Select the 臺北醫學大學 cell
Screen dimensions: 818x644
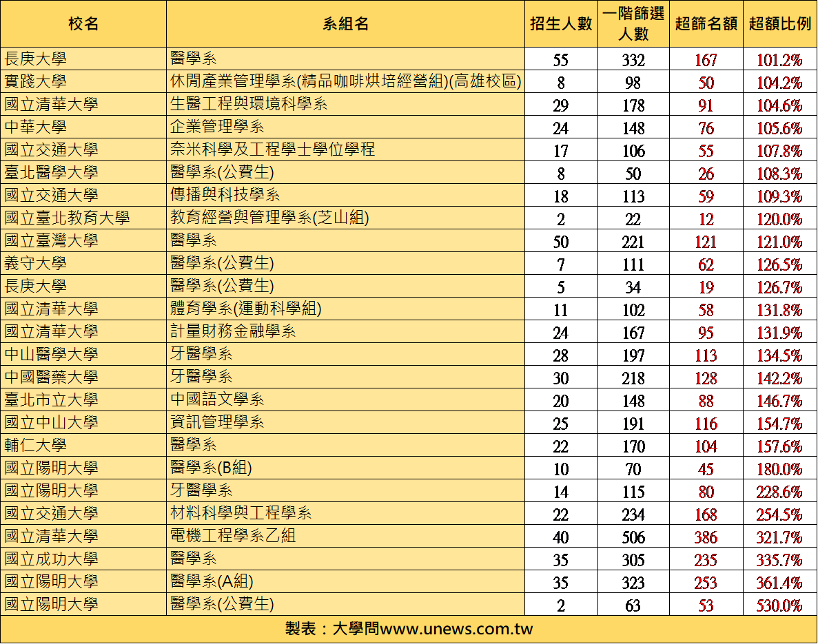[83, 173]
